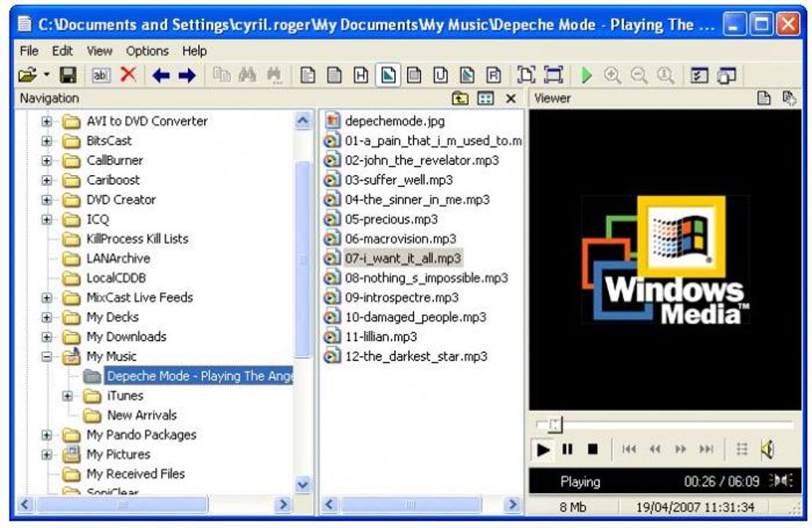Click the highlighted image/multimedia view mode icon

(x=388, y=76)
